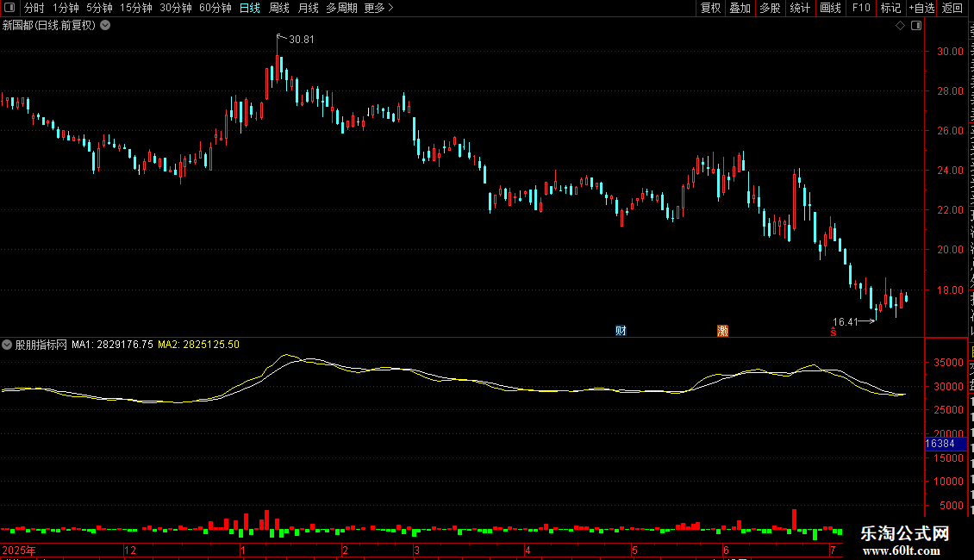Switch to 月线 monthly chart

308,8
